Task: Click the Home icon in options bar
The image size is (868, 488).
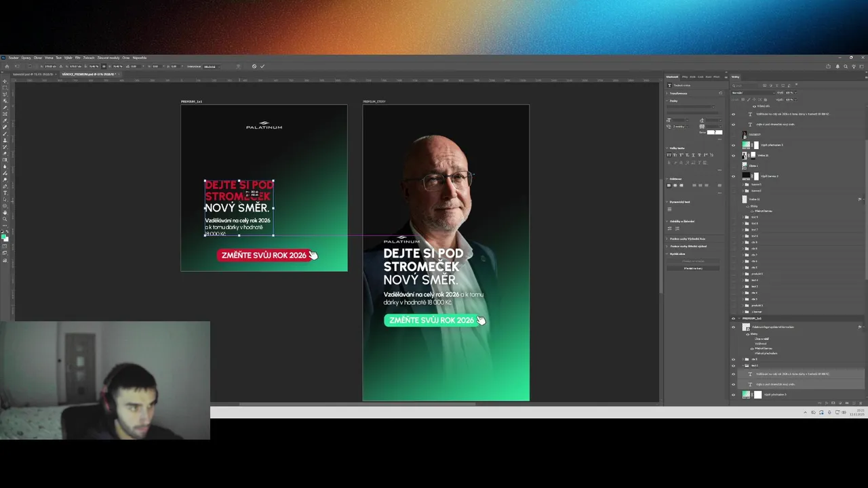Action: tap(7, 66)
